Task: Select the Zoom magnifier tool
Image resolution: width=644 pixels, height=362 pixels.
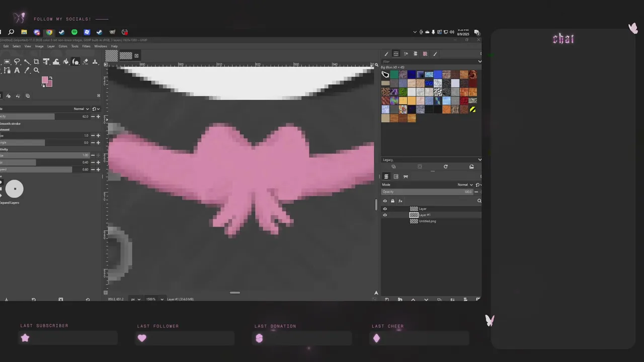Action: point(36,71)
